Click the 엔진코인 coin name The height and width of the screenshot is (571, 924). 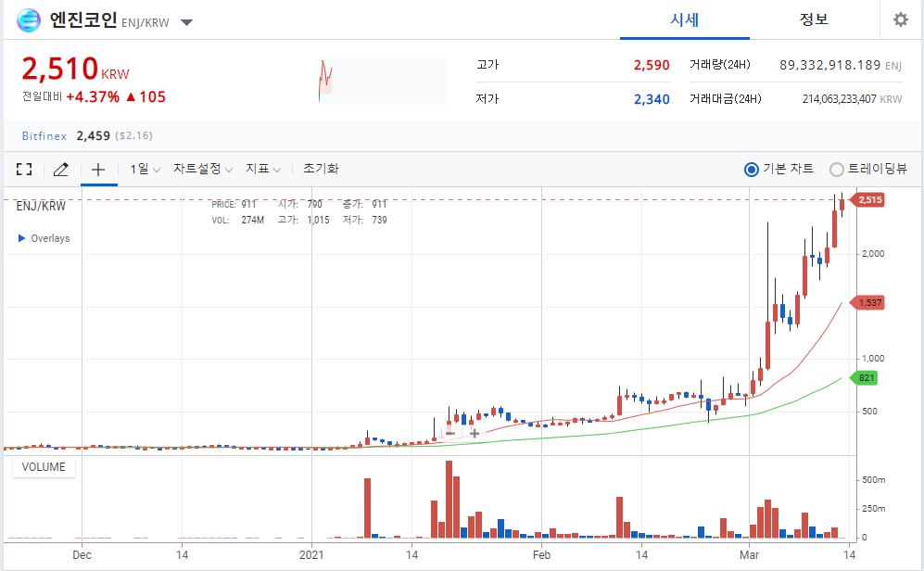(83, 20)
